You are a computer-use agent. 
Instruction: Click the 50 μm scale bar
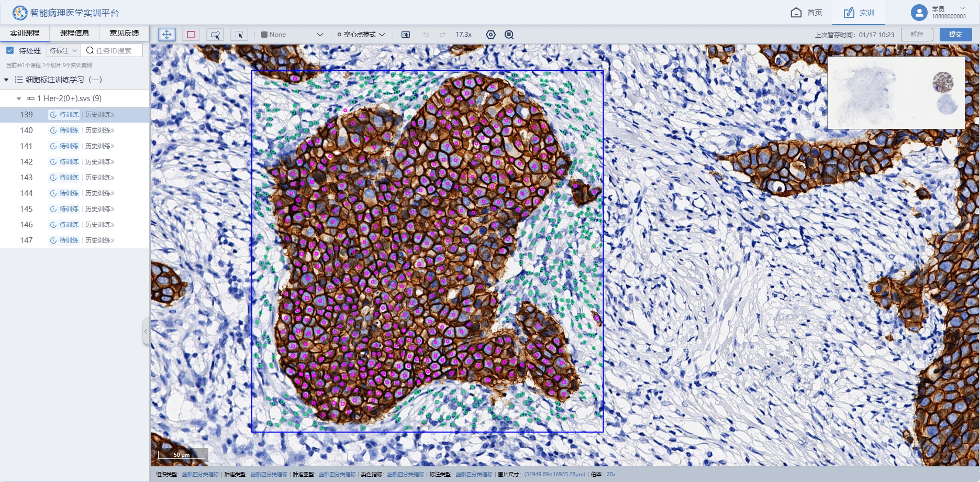coord(182,454)
